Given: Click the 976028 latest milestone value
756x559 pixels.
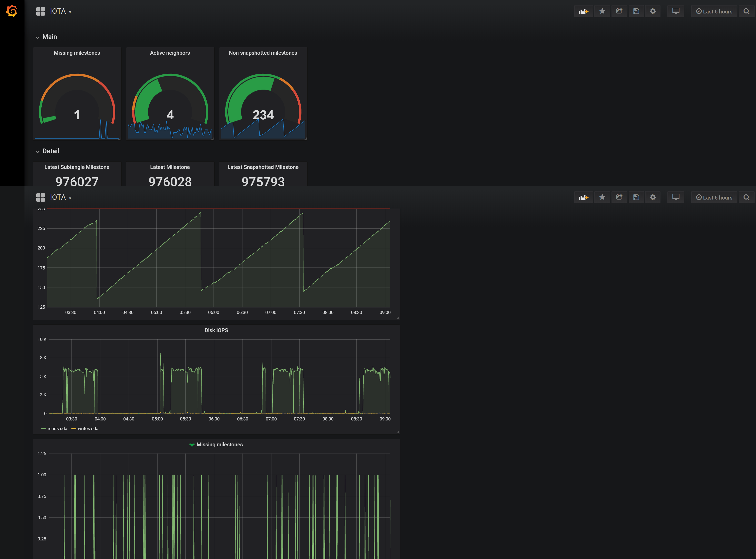Looking at the screenshot, I should 170,182.
